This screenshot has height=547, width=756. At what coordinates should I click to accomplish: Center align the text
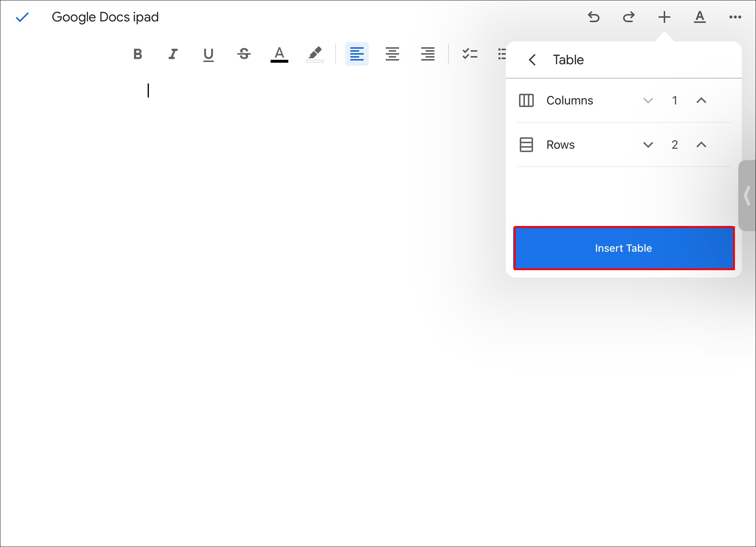coord(392,54)
